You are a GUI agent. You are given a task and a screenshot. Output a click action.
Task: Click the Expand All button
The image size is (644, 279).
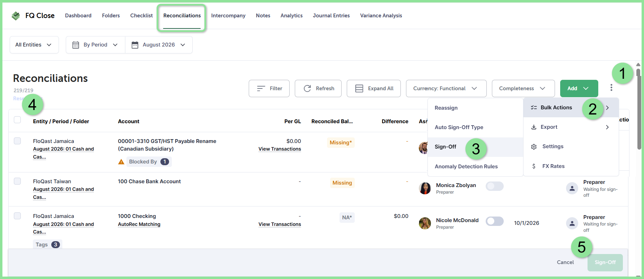click(374, 88)
